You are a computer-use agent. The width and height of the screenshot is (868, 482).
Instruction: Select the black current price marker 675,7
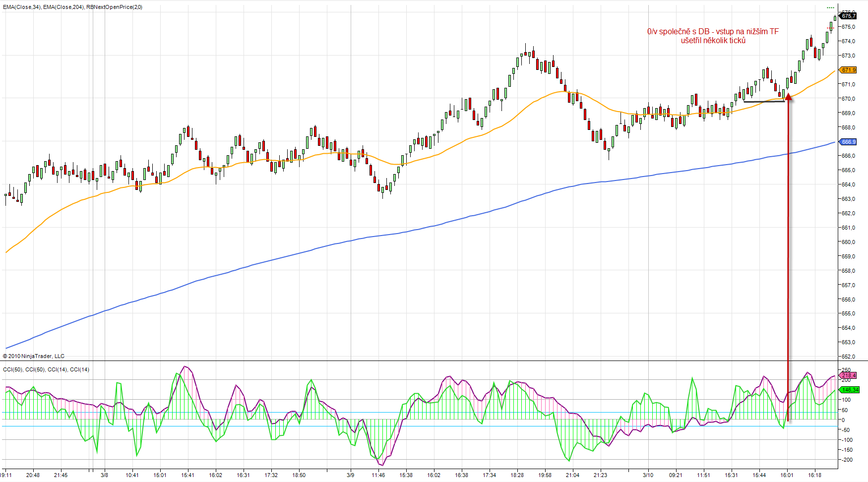pyautogui.click(x=849, y=16)
